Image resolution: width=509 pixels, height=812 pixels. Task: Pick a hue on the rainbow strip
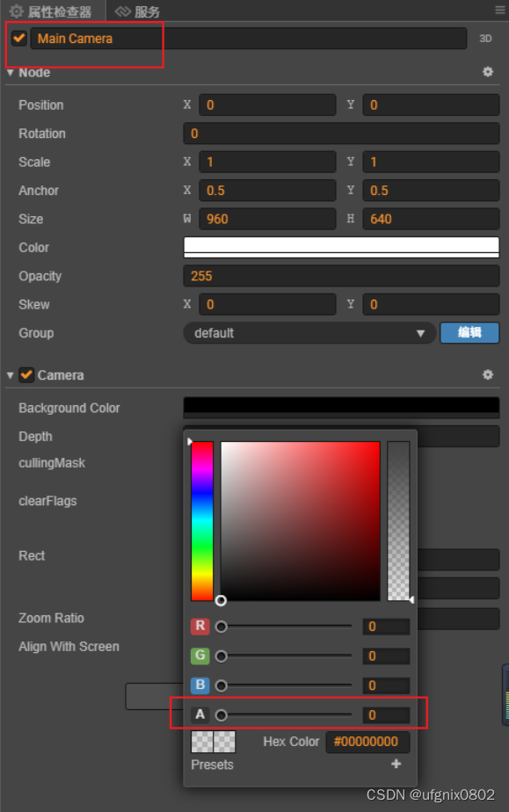tap(202, 521)
